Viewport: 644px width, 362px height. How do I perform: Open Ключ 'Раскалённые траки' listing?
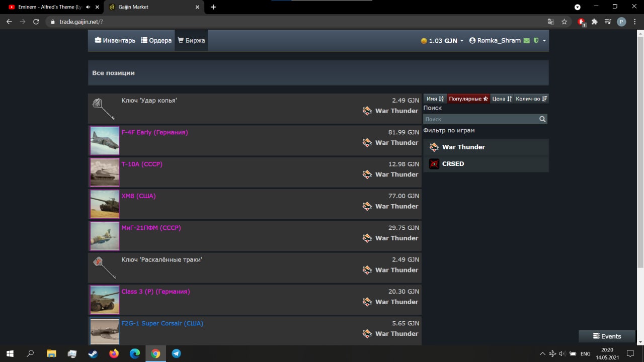pos(255,267)
